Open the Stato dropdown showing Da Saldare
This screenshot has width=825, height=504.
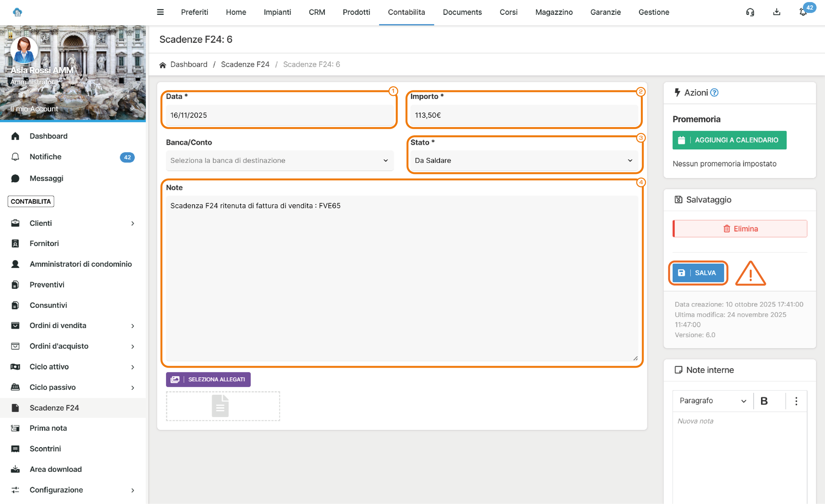pyautogui.click(x=524, y=161)
